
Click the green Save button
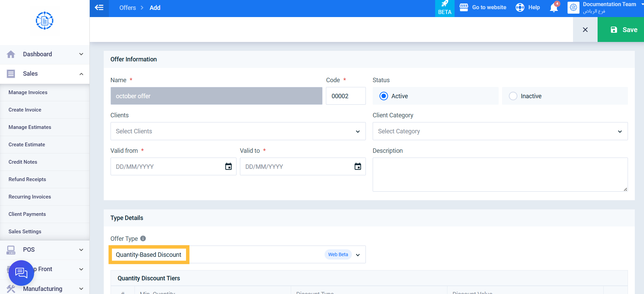(621, 30)
